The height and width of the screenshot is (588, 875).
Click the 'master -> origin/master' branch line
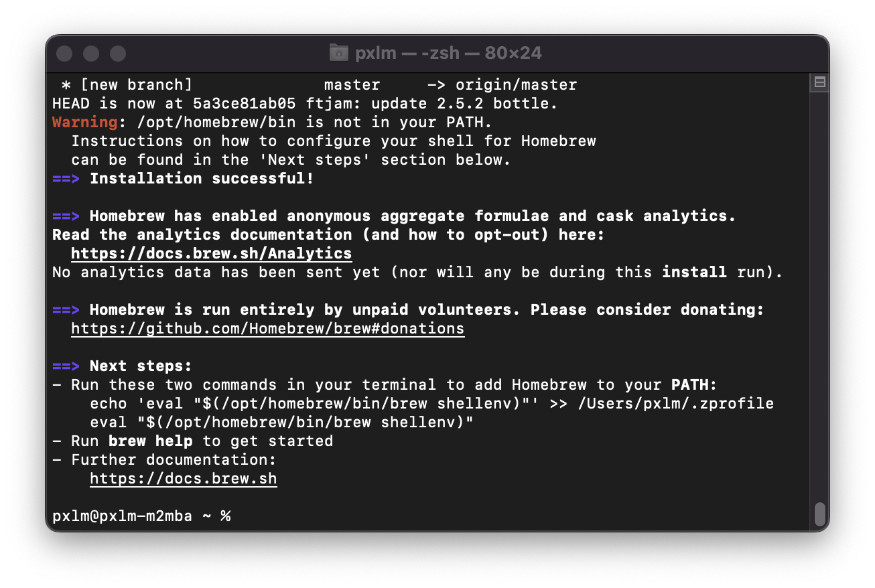449,84
